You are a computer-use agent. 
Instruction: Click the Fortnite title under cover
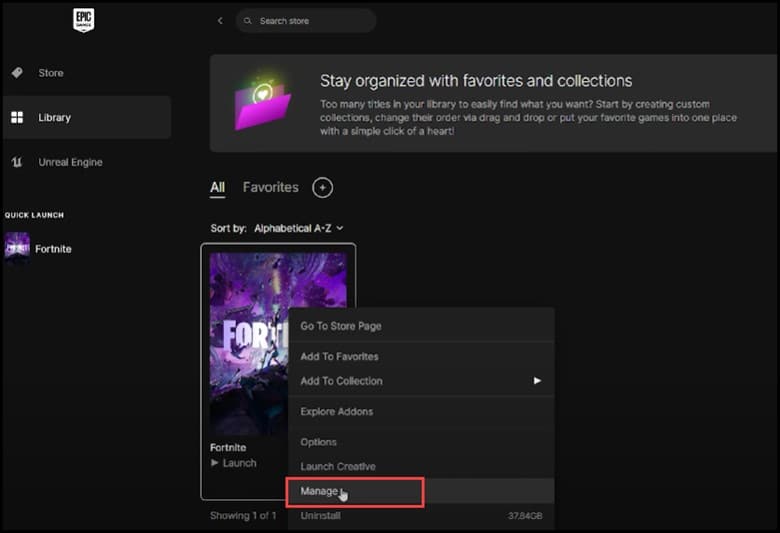(x=228, y=447)
